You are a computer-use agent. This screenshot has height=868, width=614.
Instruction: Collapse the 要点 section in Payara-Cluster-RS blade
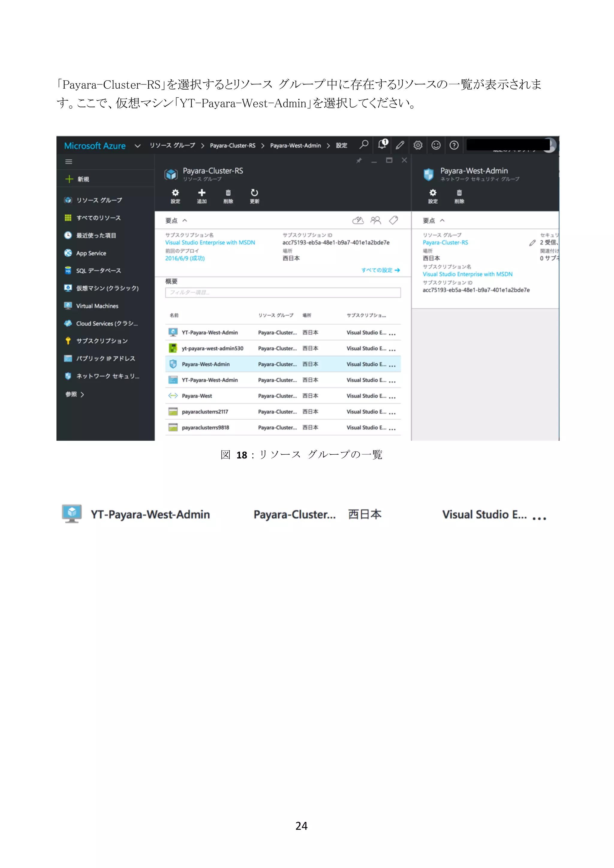click(185, 220)
